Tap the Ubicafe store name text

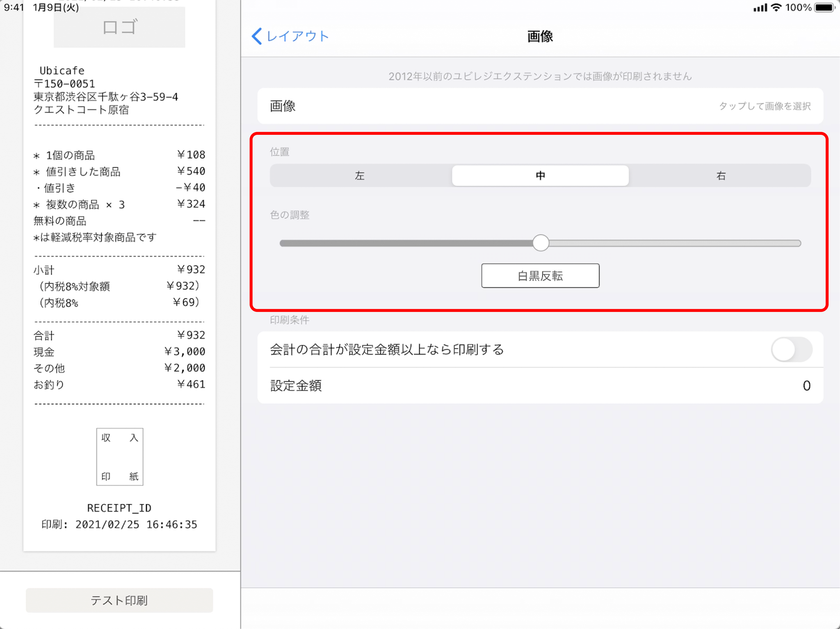point(62,71)
